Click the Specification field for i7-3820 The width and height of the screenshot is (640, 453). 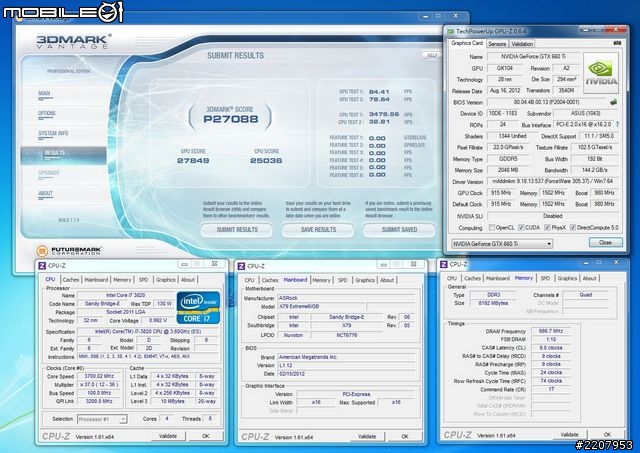tap(148, 331)
